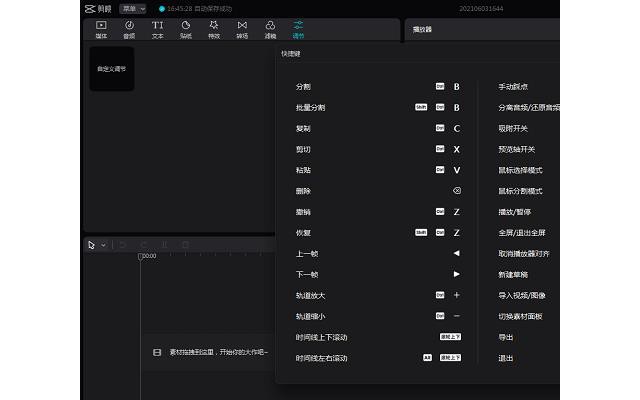
Task: Click the 播放器 player panel title
Action: point(422,29)
